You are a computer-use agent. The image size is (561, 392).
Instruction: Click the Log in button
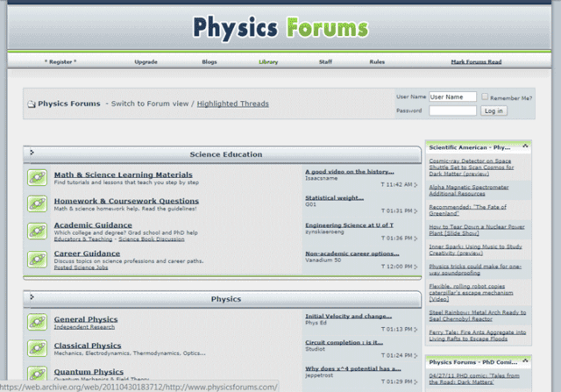[494, 111]
